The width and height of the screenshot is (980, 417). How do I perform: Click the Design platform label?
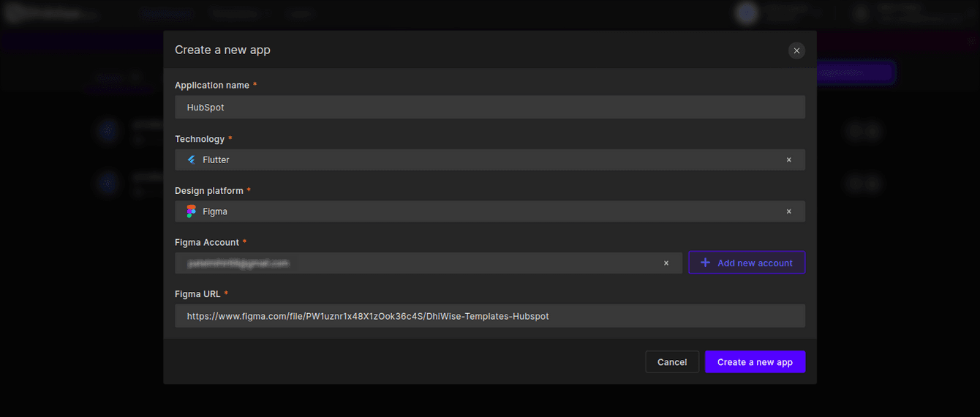click(x=209, y=191)
